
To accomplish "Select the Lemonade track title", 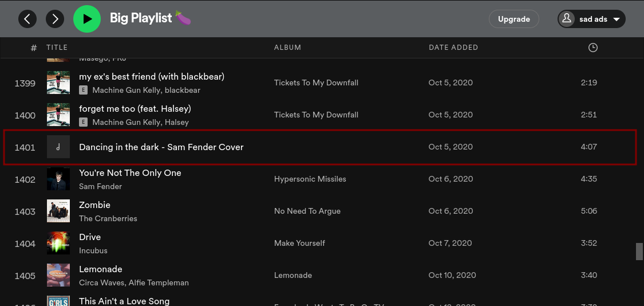I will 101,269.
